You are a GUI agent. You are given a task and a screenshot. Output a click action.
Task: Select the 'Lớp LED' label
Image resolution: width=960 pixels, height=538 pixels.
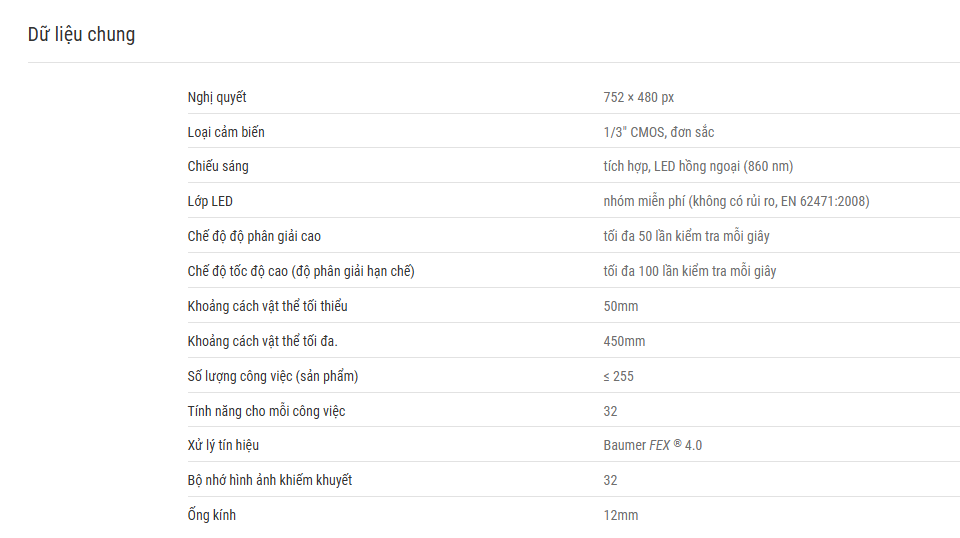click(210, 201)
